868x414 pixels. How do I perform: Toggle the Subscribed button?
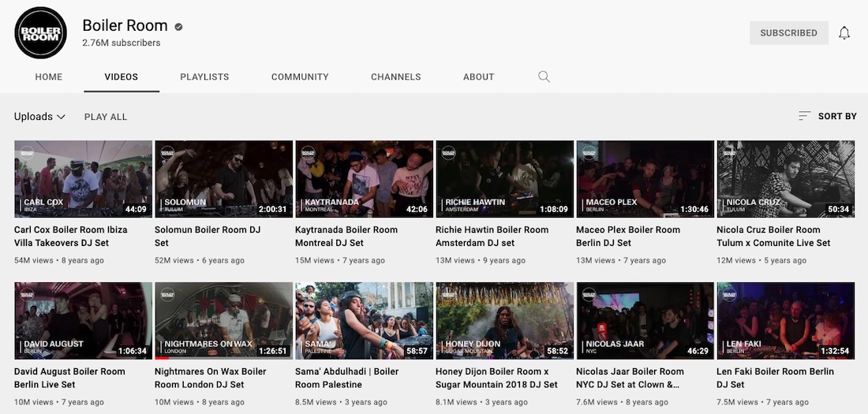[788, 33]
